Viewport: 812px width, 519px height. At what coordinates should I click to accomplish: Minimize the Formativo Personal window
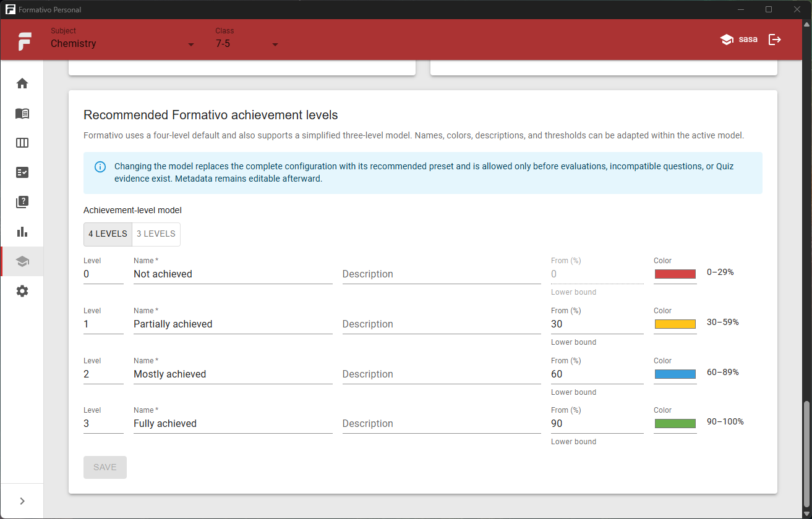tap(741, 9)
